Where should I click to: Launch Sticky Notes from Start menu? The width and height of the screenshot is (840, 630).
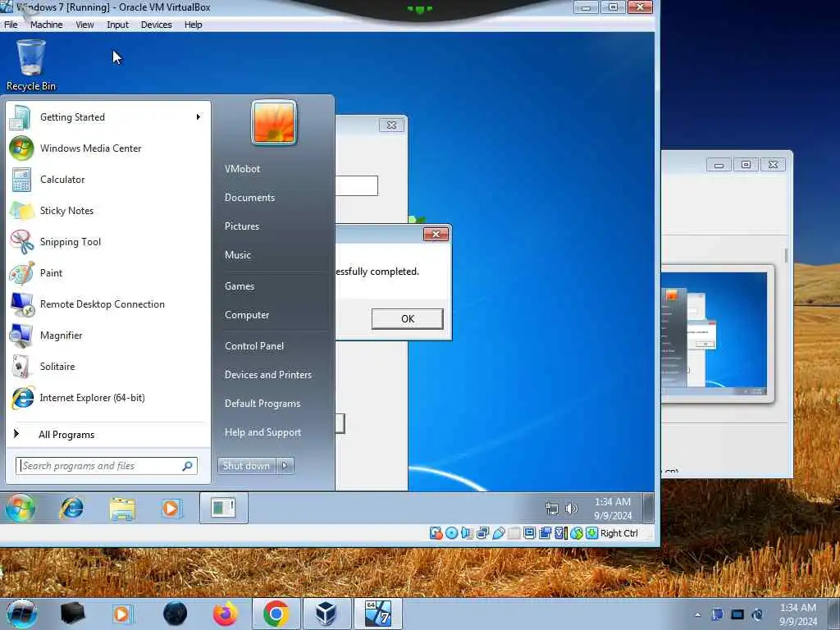click(x=107, y=211)
